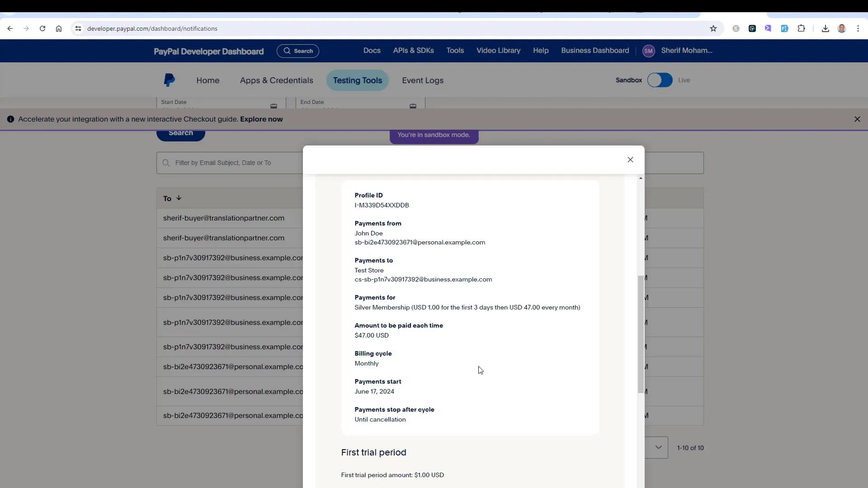Viewport: 868px width, 488px height.
Task: Open the Help menu
Action: (541, 51)
